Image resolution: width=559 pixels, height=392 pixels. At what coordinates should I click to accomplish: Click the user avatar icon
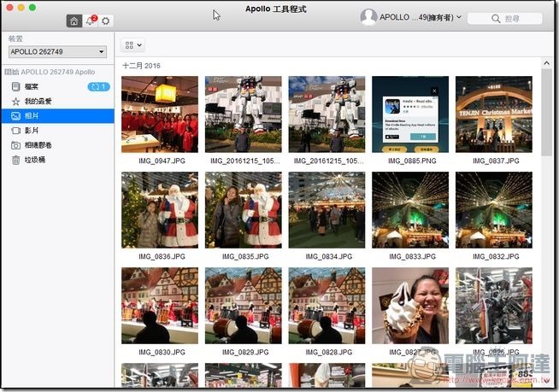point(368,17)
